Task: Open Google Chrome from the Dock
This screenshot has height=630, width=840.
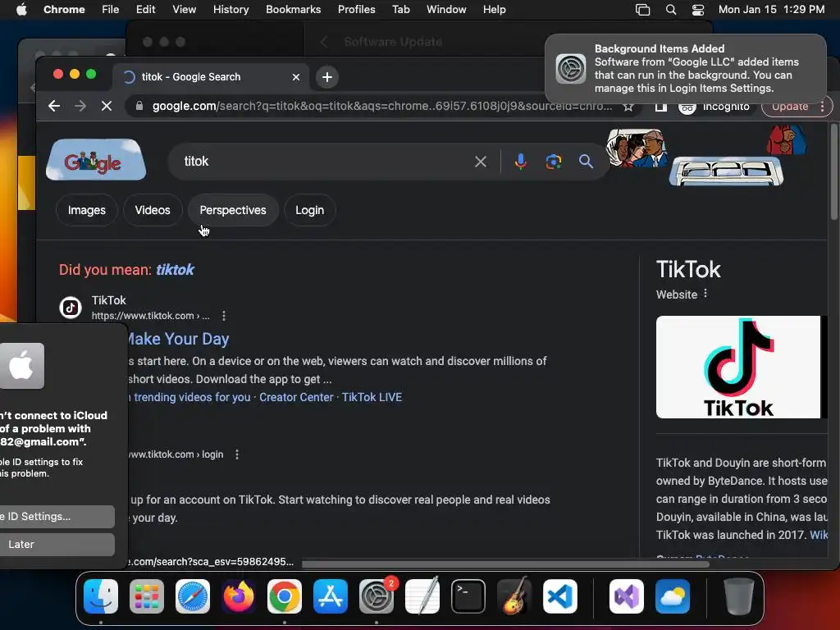Action: click(x=285, y=596)
